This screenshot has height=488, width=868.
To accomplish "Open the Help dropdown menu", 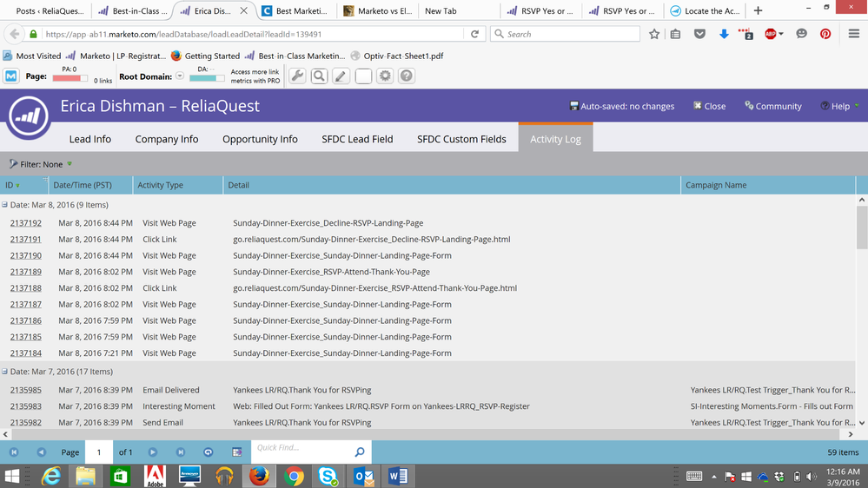I will click(x=840, y=106).
